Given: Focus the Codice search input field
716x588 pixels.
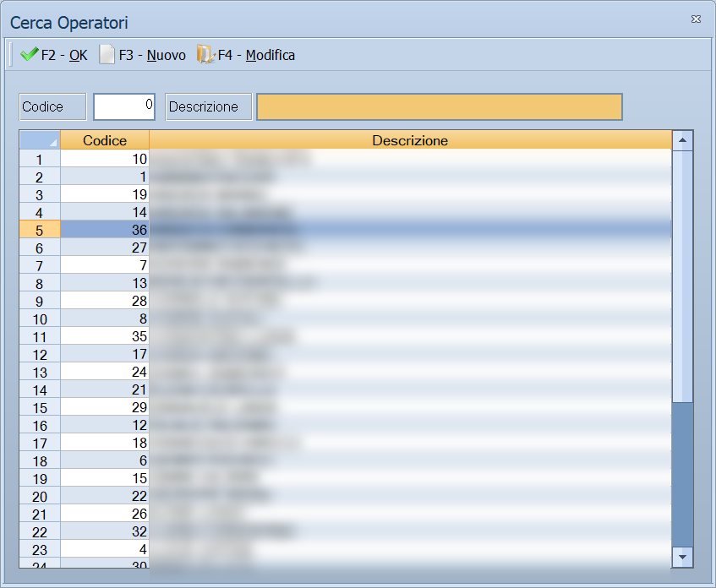Looking at the screenshot, I should (x=124, y=106).
